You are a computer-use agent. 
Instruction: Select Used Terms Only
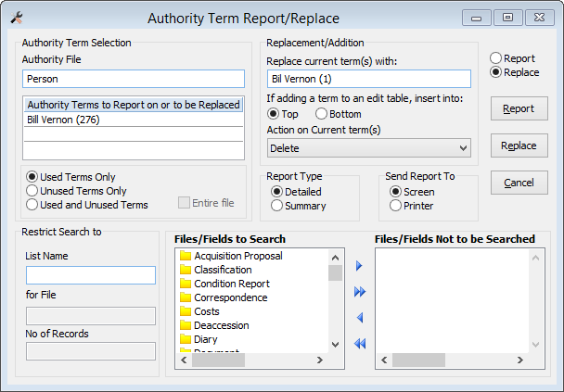32,177
